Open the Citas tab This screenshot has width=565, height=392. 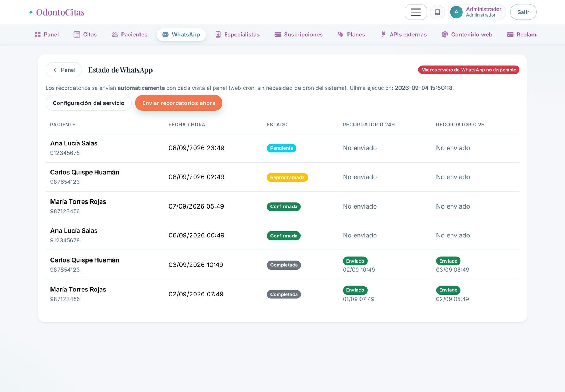click(x=85, y=35)
